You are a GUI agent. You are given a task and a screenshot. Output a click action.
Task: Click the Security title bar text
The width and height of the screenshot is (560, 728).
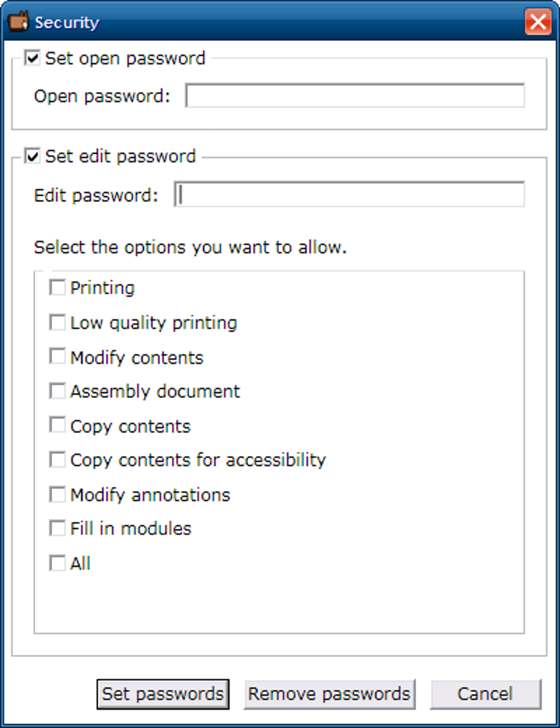click(x=67, y=23)
